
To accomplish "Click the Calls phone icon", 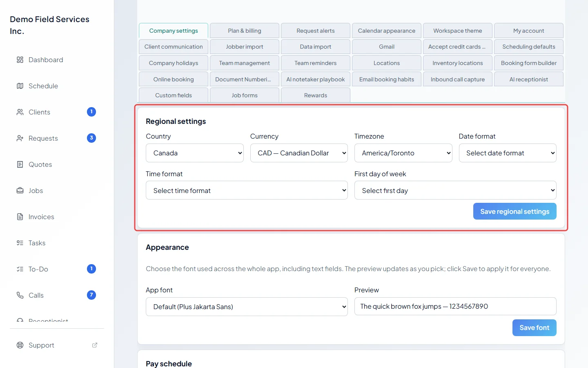I will (20, 295).
